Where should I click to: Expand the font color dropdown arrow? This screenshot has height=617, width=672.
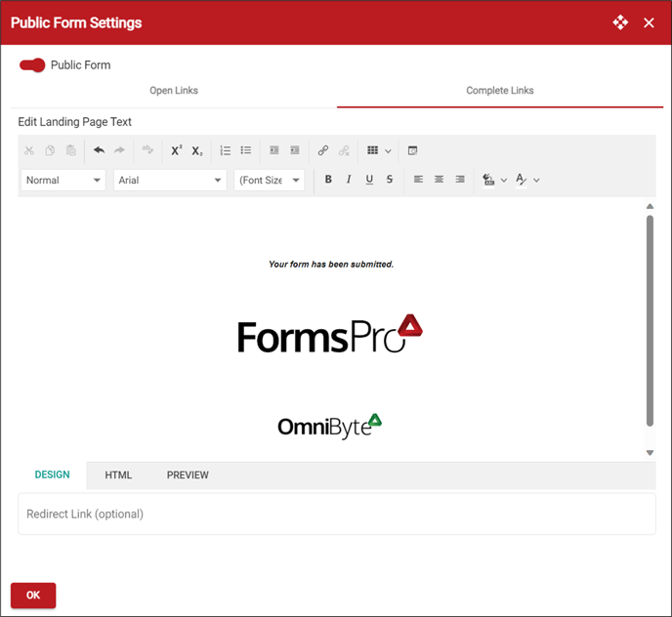tap(536, 181)
